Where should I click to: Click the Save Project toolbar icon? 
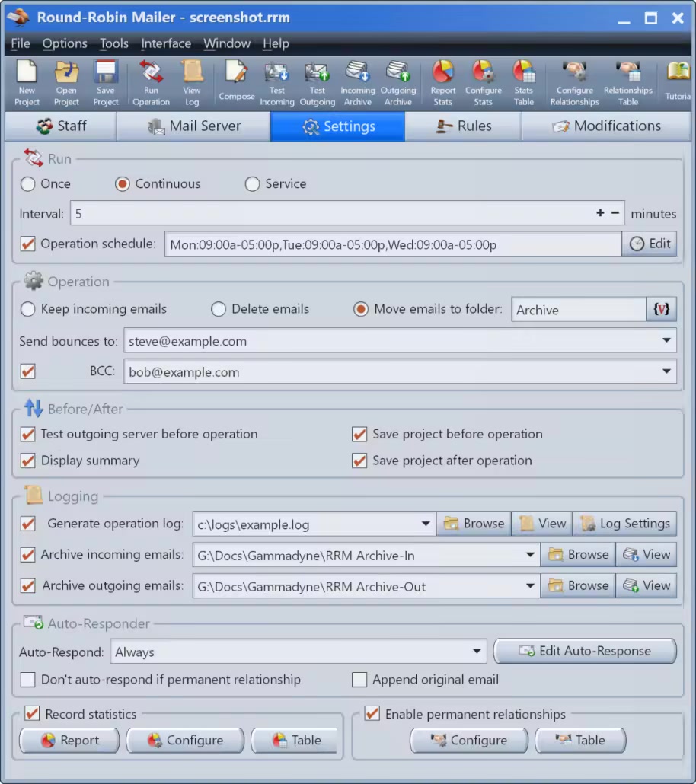pyautogui.click(x=106, y=82)
